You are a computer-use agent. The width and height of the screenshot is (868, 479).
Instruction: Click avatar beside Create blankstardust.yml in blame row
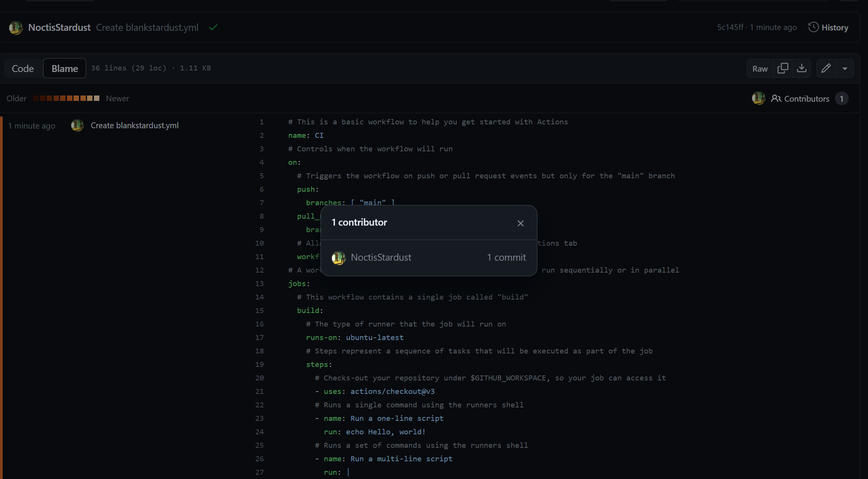point(77,126)
